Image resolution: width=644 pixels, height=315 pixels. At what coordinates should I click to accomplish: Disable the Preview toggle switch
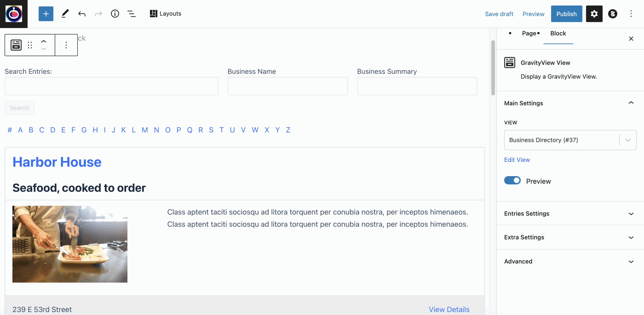click(x=512, y=181)
